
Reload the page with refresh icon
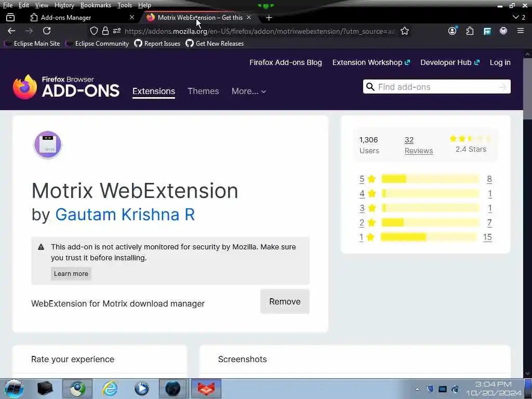tap(47, 31)
